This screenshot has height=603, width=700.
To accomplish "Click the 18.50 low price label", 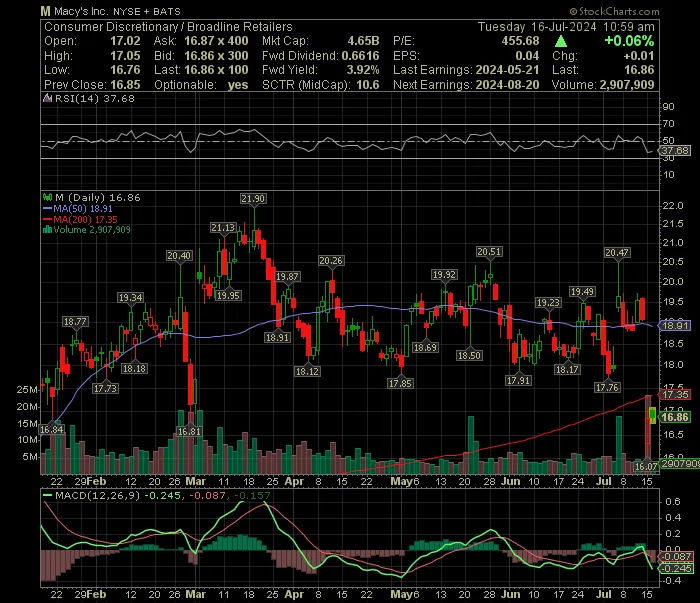I will [x=469, y=356].
